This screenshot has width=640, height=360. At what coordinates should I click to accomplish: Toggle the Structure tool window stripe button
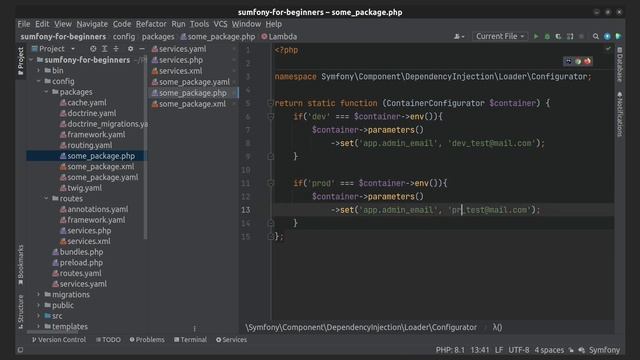click(x=21, y=311)
